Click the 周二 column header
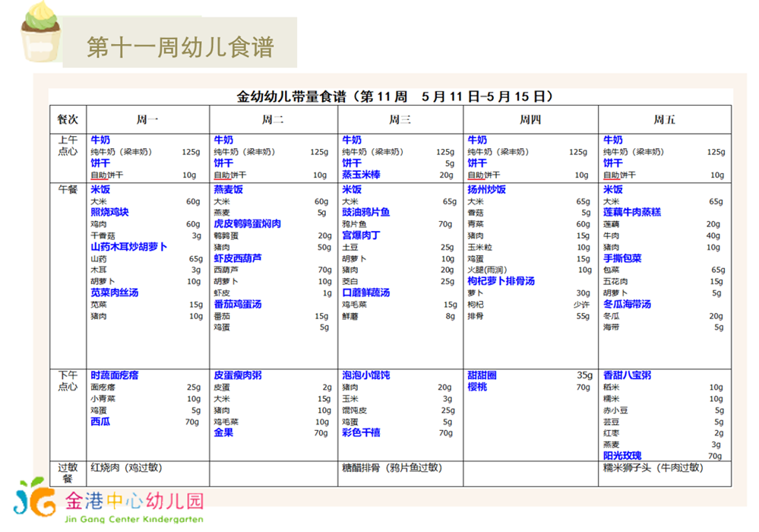Screen dimensions: 759x532 274,119
